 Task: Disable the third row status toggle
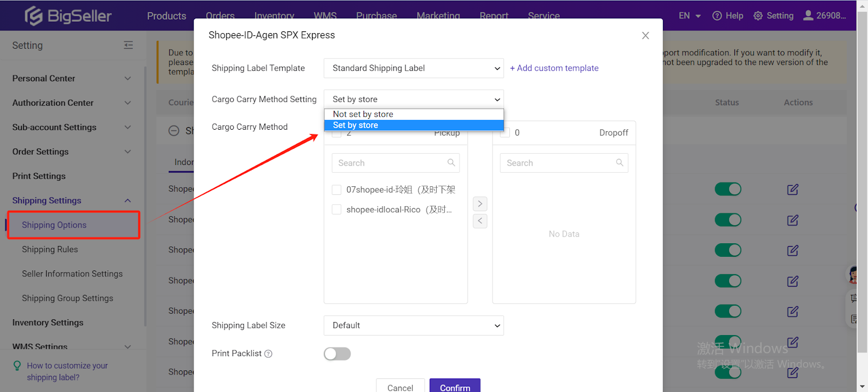727,250
